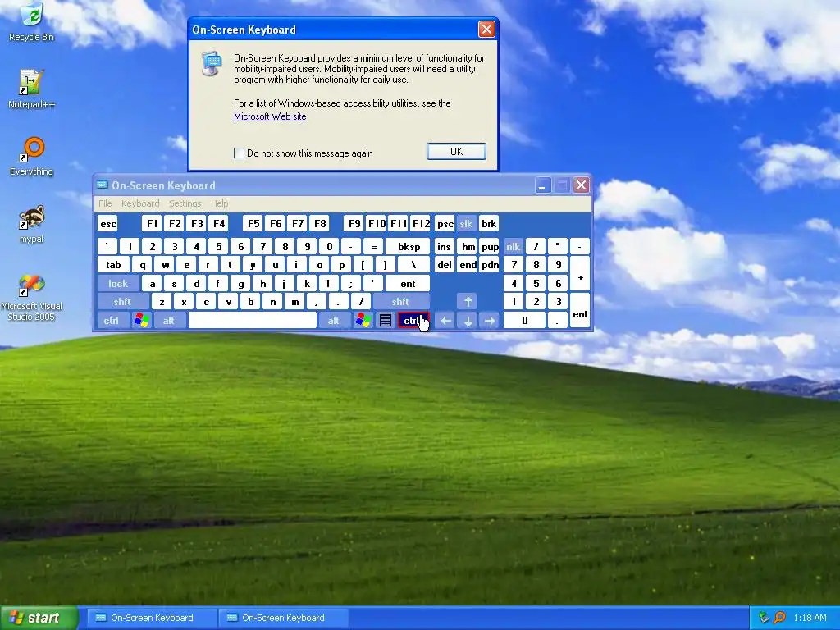Open the Help menu
Screen dimensions: 840x630
coord(219,203)
